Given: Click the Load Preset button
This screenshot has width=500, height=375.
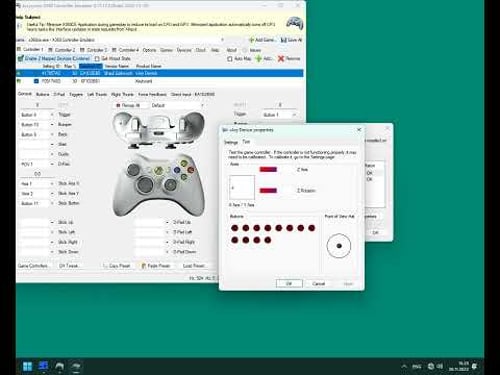Looking at the screenshot, I should [194, 266].
